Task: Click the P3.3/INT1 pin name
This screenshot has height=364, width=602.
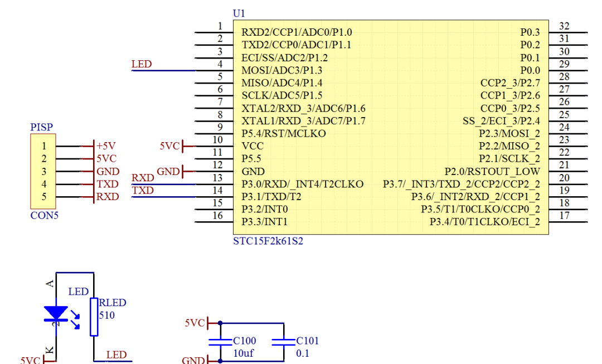Action: coord(265,222)
